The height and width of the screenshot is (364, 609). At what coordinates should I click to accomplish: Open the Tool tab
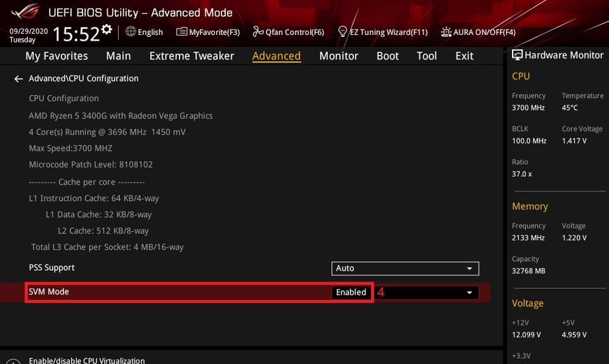click(x=427, y=56)
